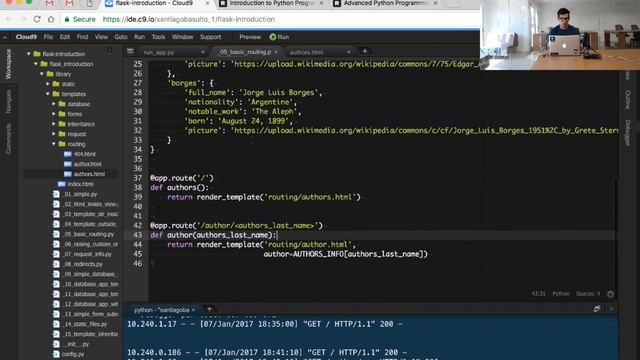Click the 404.html file icon
Screen dimensions: 640x360
(x=68, y=154)
